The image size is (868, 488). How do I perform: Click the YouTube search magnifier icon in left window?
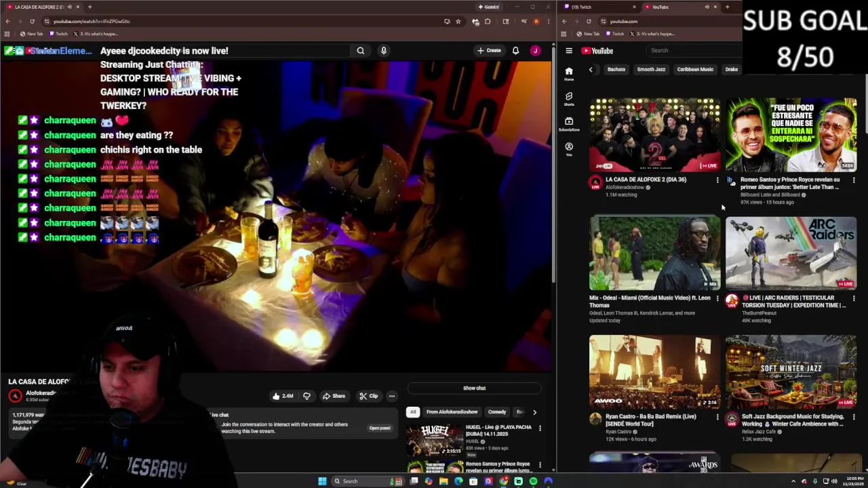tap(361, 50)
